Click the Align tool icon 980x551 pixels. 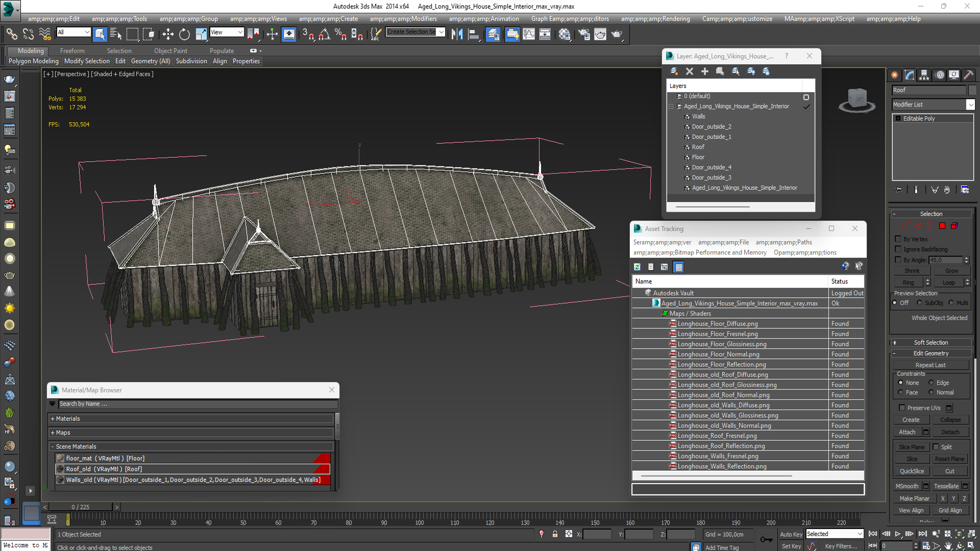[x=474, y=34]
